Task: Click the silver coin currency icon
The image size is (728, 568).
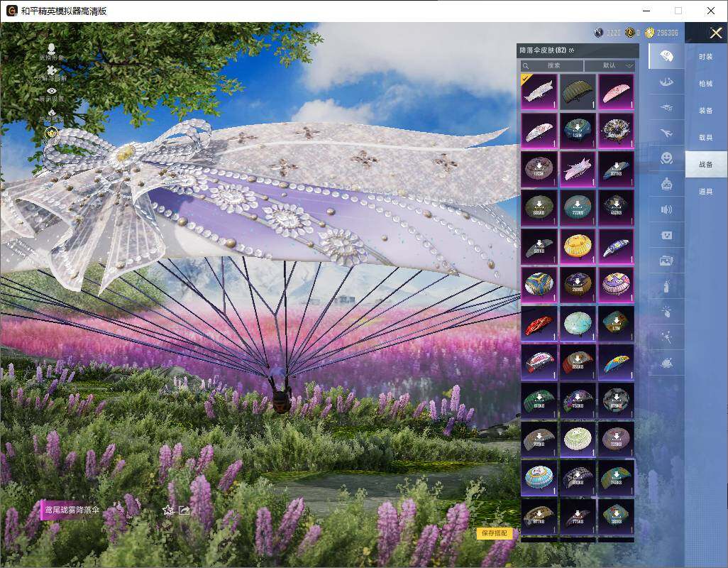Action: [598, 33]
